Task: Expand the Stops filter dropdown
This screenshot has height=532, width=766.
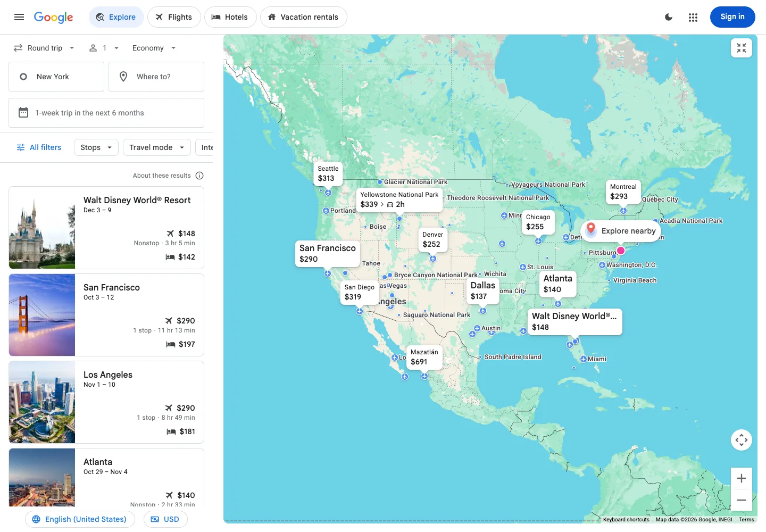Action: [x=96, y=147]
